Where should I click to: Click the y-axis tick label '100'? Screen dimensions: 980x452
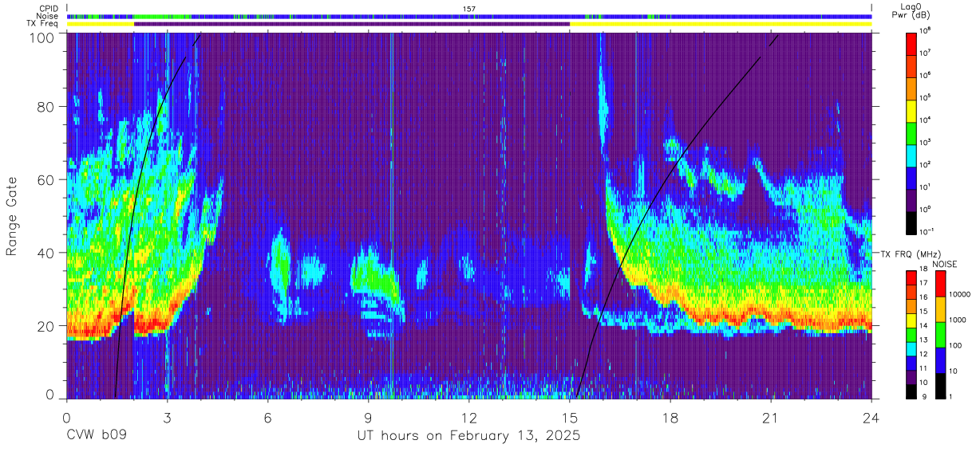(x=41, y=37)
